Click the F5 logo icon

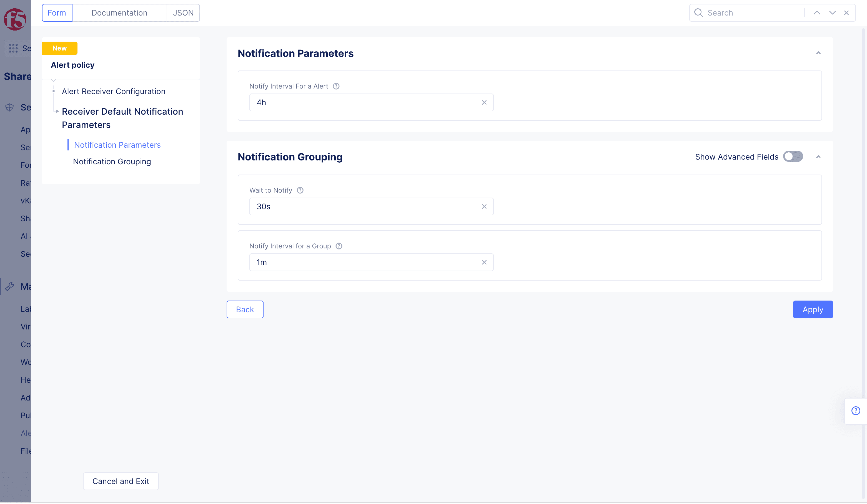pyautogui.click(x=15, y=19)
